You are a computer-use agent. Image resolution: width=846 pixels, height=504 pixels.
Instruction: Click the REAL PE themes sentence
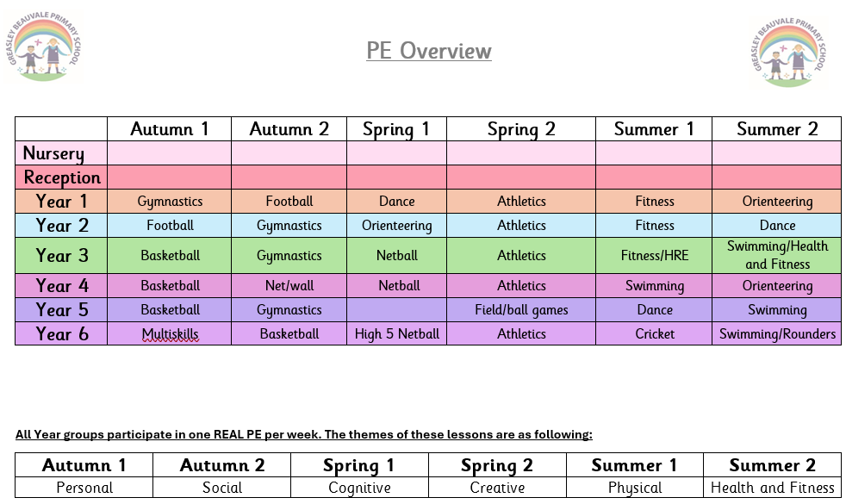click(x=303, y=434)
